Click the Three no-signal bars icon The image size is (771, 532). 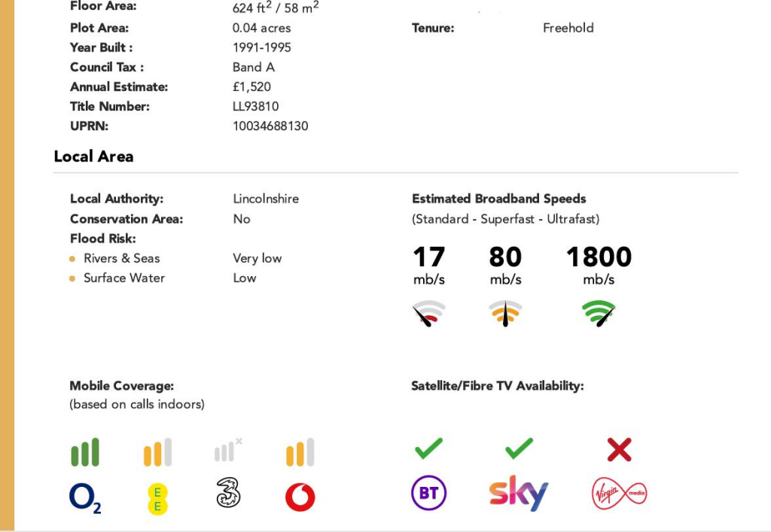(227, 451)
